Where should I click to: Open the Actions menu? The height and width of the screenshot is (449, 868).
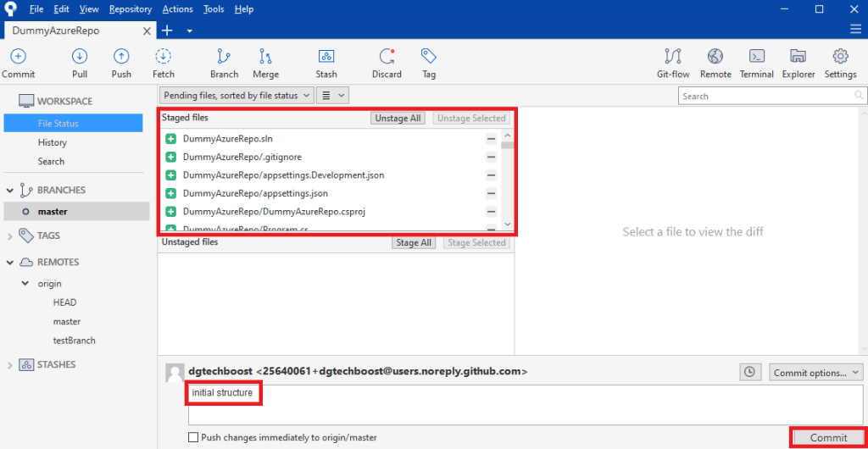(177, 8)
